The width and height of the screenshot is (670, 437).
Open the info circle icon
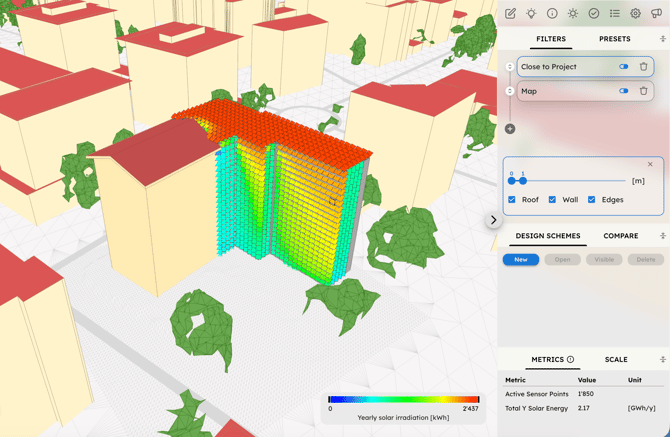click(x=552, y=14)
